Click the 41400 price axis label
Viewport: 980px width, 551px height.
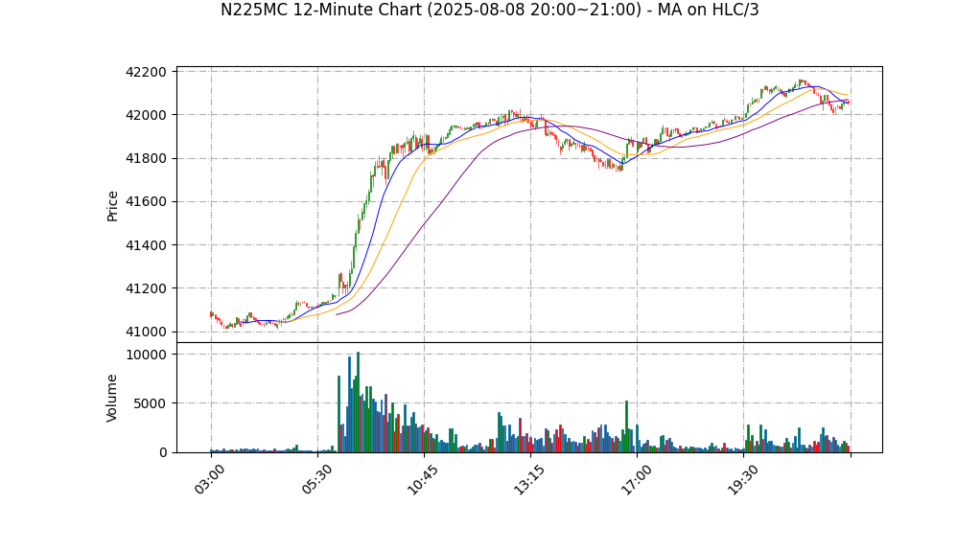tap(147, 245)
